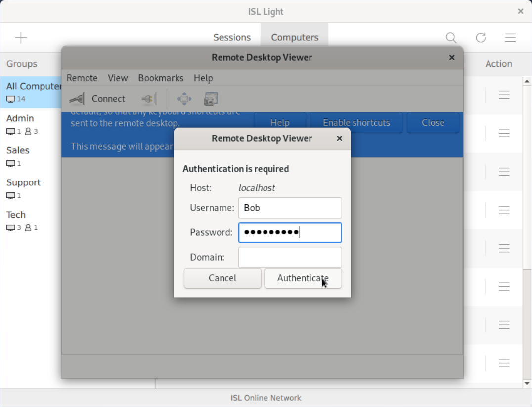This screenshot has width=532, height=407.
Task: Switch to the Sessions tab
Action: pyautogui.click(x=232, y=37)
